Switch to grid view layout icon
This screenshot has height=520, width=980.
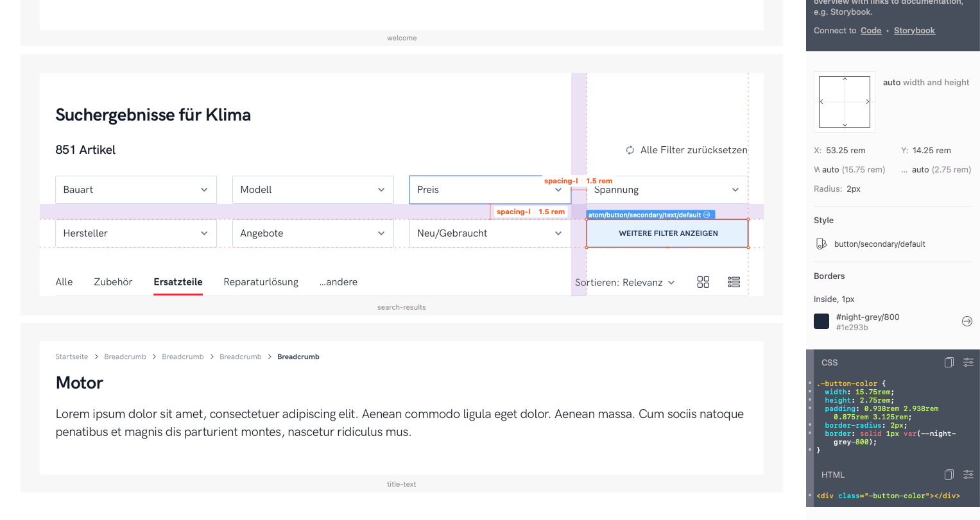(703, 282)
